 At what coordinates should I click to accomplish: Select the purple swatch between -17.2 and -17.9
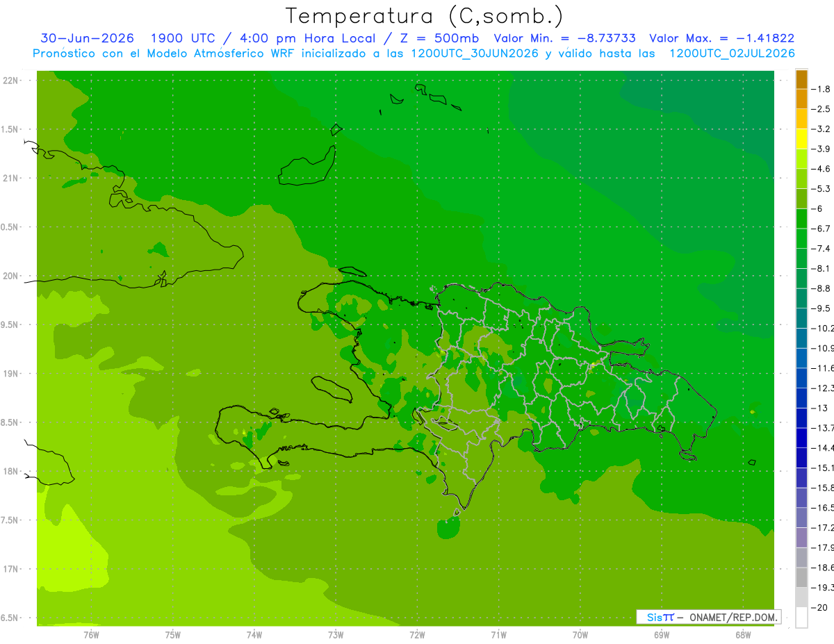point(801,537)
